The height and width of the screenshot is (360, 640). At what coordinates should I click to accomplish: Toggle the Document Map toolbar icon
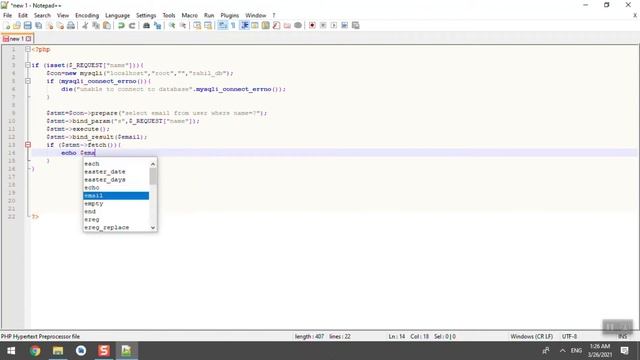coord(265,25)
